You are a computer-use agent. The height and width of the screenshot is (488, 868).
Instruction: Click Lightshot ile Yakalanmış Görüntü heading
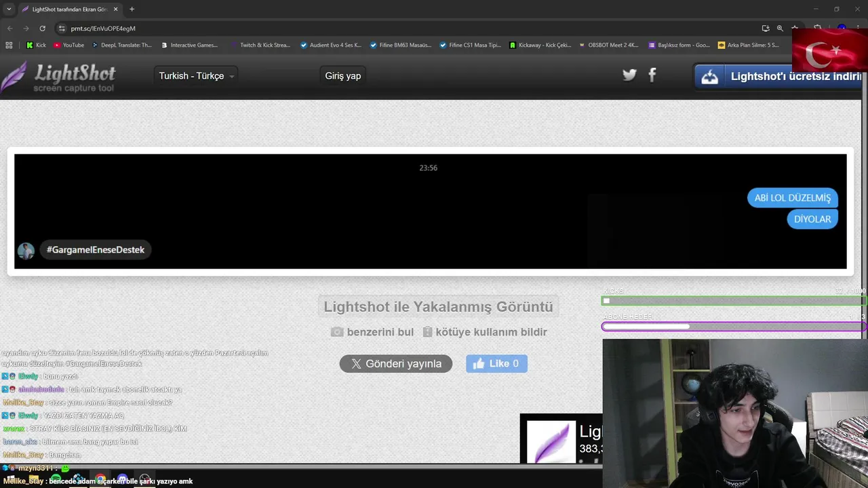pyautogui.click(x=438, y=307)
